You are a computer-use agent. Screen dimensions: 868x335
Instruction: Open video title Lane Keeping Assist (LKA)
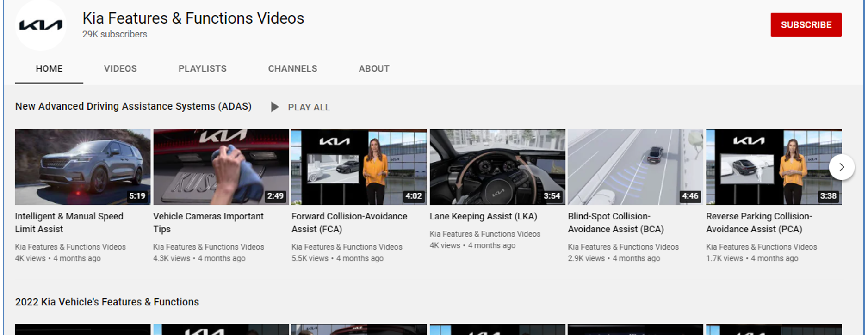pos(484,216)
